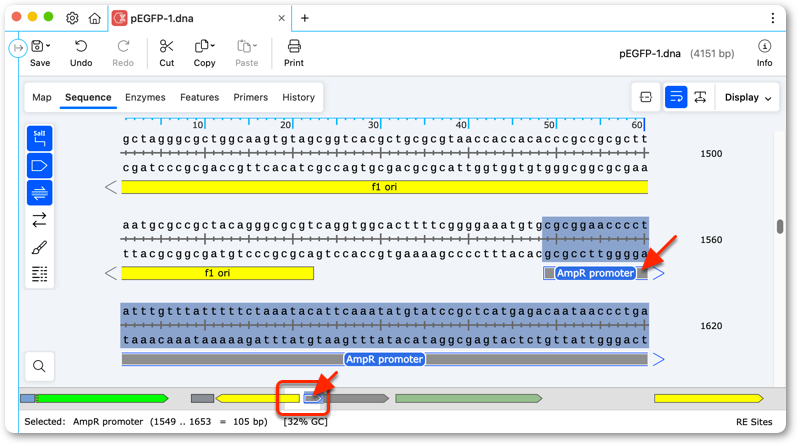Click the AmpR promoter feature at row 1620

pyautogui.click(x=384, y=359)
